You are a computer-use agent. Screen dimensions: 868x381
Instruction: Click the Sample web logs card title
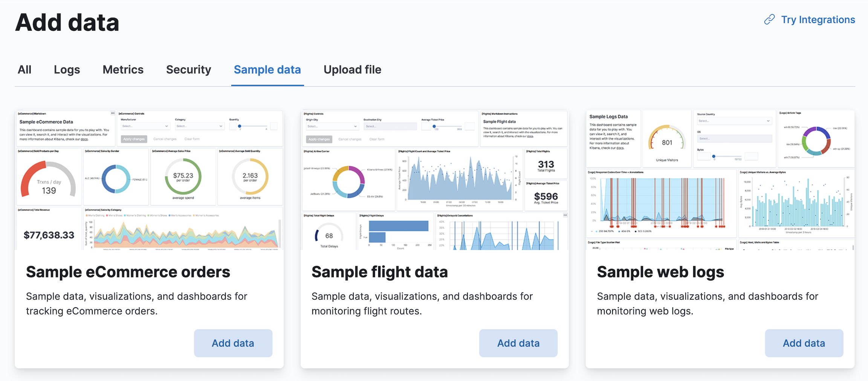click(660, 272)
